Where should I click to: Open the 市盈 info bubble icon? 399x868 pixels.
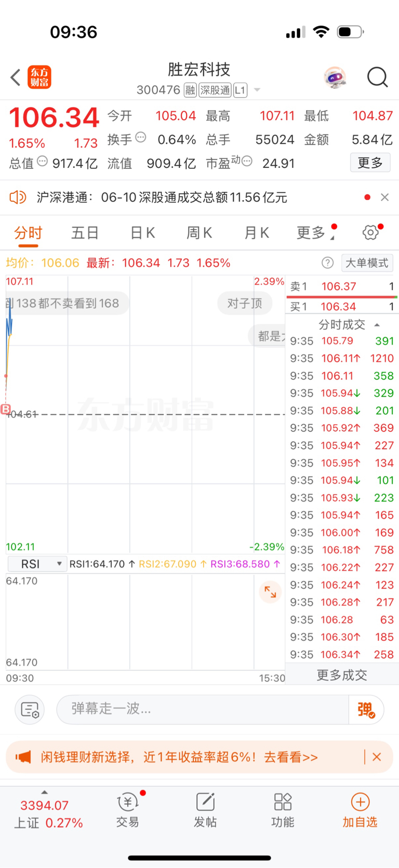pyautogui.click(x=247, y=161)
